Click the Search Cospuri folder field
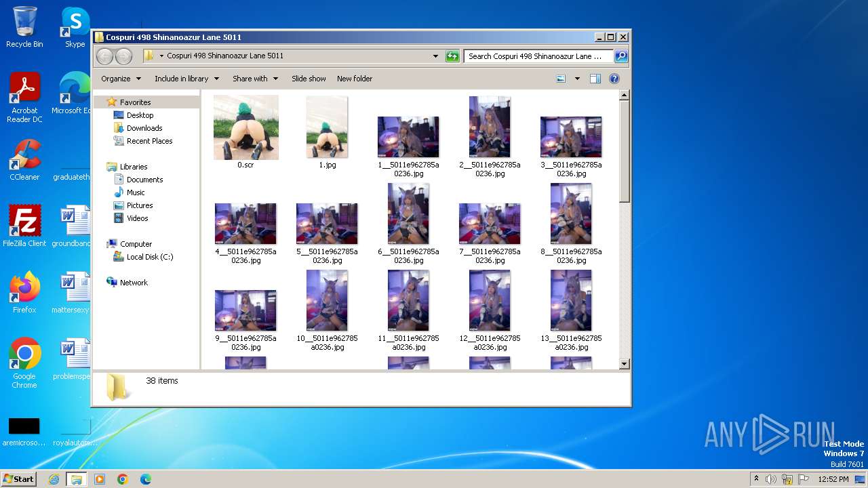 click(x=538, y=56)
